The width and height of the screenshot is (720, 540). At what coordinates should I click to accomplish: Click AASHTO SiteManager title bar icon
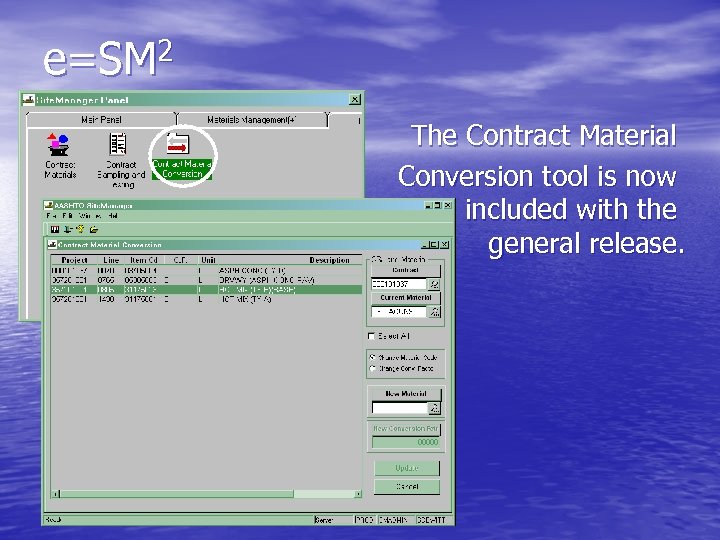pos(49,205)
